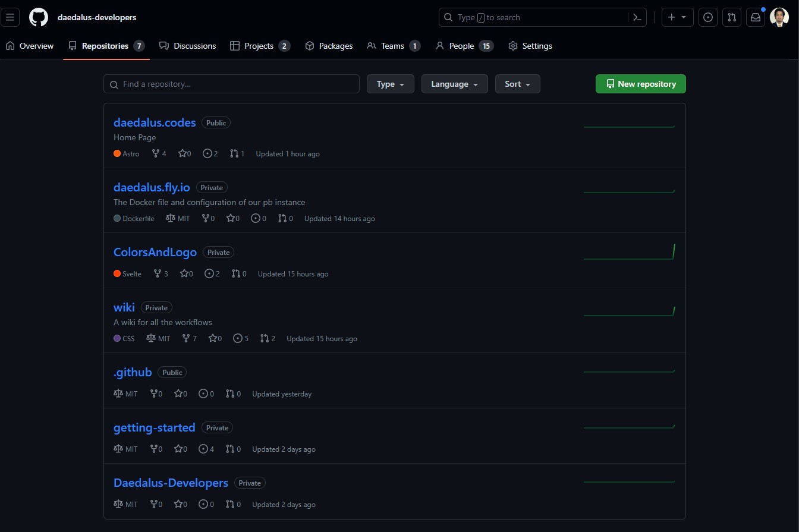Click star count on ColorsAndLogo repository
The width and height of the screenshot is (799, 532).
coord(187,273)
